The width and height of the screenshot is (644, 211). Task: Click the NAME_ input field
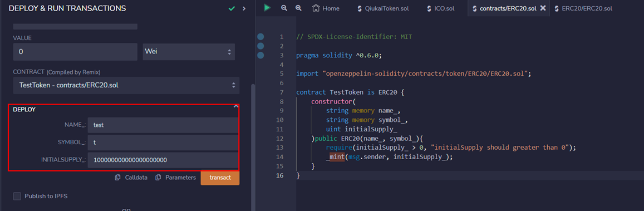(x=163, y=125)
